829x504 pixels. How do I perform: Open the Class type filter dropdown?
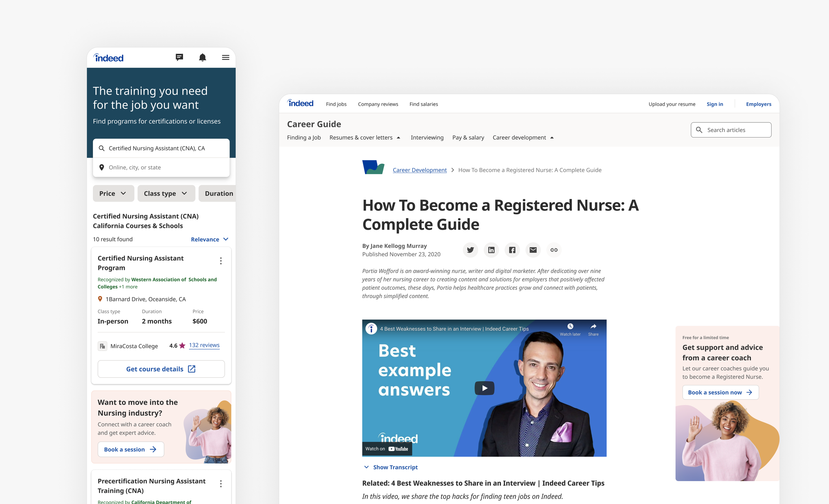(166, 193)
